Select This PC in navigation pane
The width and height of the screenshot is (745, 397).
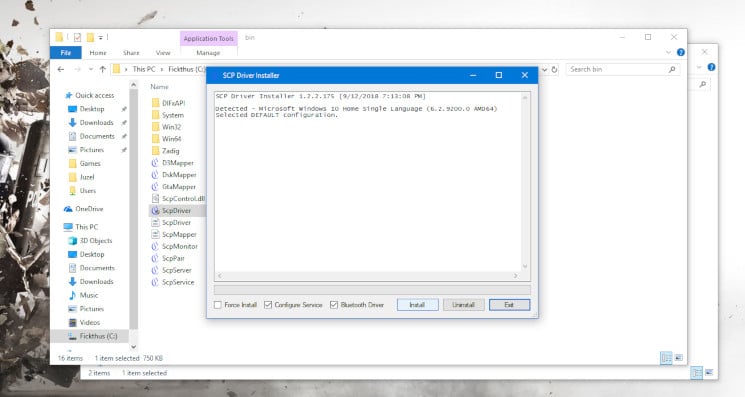pyautogui.click(x=86, y=227)
